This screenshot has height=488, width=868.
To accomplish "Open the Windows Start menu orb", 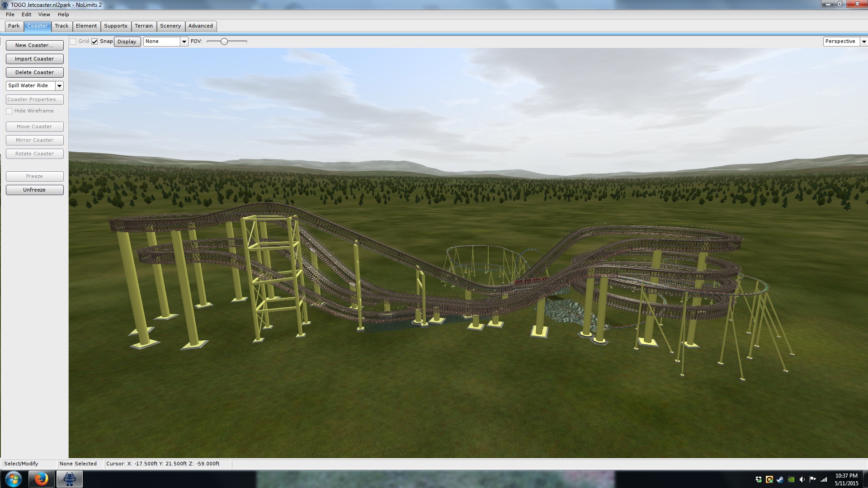I will click(x=14, y=479).
